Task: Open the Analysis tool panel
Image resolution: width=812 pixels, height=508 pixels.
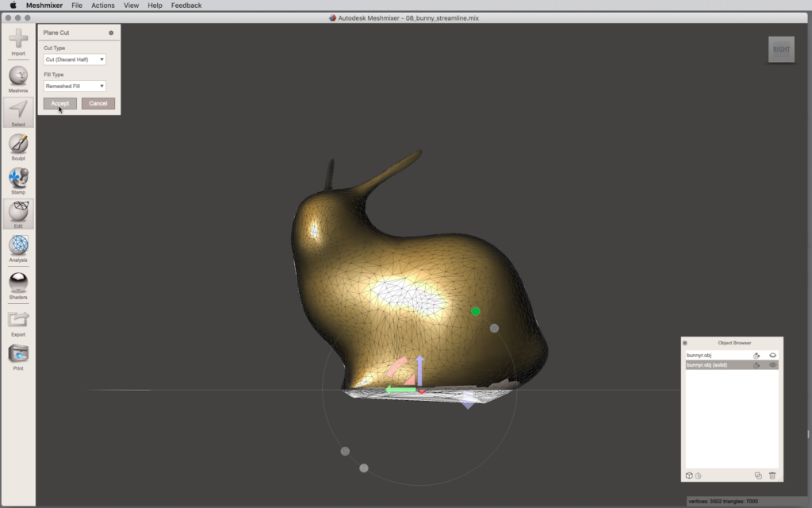Action: click(x=18, y=245)
